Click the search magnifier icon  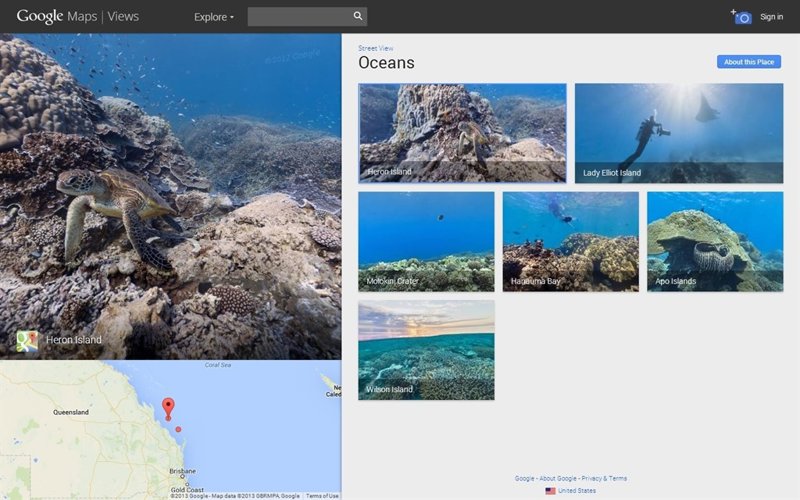coord(358,17)
